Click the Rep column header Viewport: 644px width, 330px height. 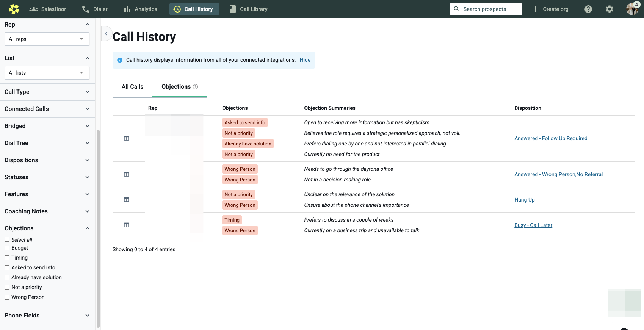[153, 108]
